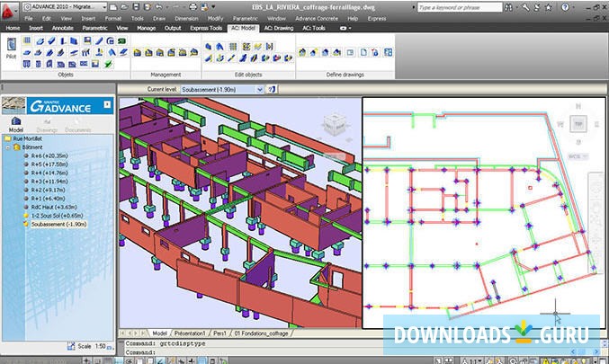This screenshot has height=364, width=609.
Task: Collapse the Bâtiment tree node
Action: [x=7, y=148]
